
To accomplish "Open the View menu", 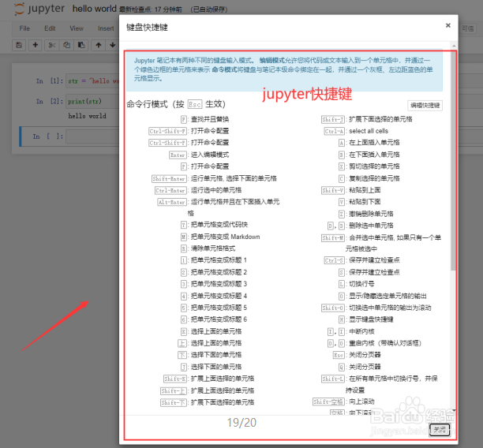I will [77, 28].
